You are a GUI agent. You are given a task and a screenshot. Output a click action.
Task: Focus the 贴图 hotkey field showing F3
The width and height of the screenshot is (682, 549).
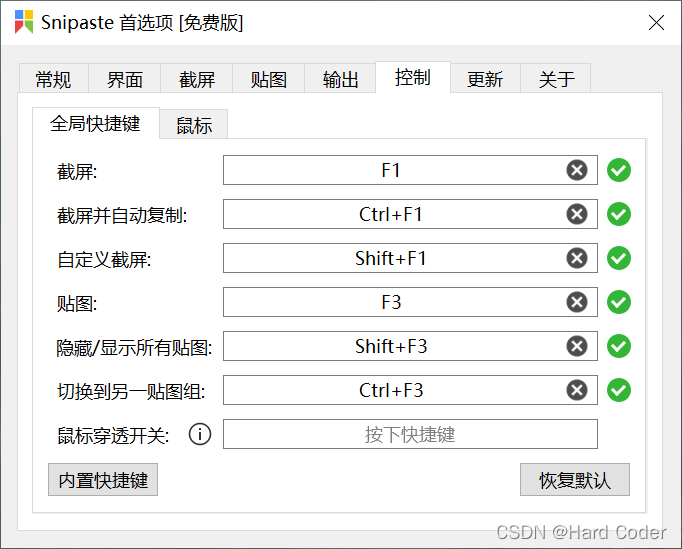pyautogui.click(x=410, y=302)
